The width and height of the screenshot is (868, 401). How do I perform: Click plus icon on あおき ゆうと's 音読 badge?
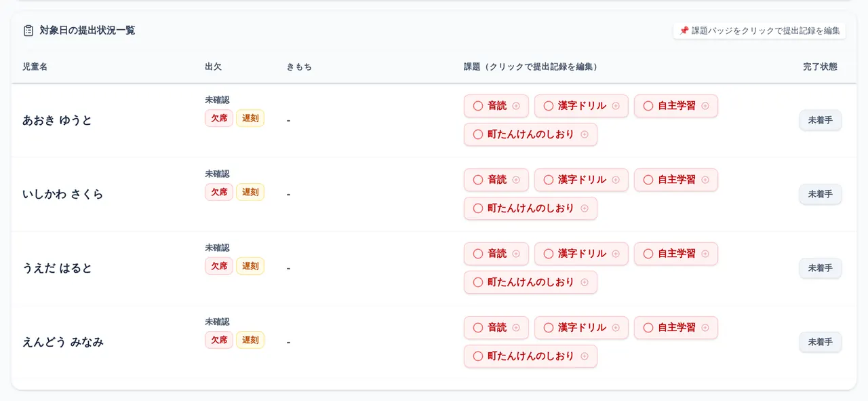click(516, 106)
